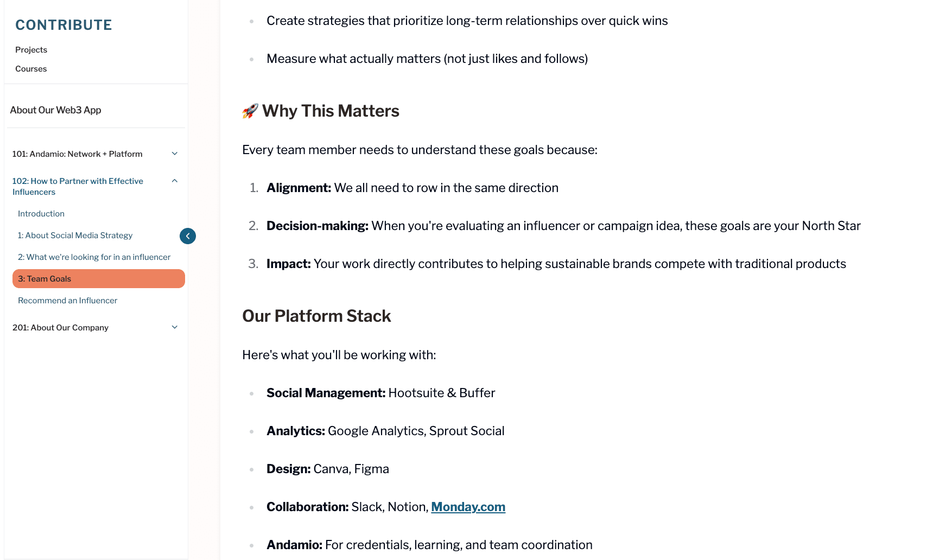Click the Why This Matters heading text
This screenshot has height=560, width=939.
[x=331, y=111]
